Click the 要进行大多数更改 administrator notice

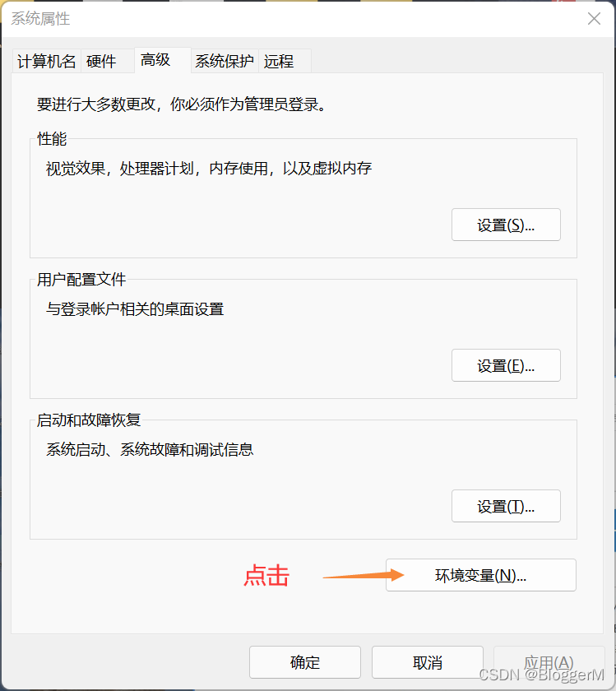coord(182,104)
